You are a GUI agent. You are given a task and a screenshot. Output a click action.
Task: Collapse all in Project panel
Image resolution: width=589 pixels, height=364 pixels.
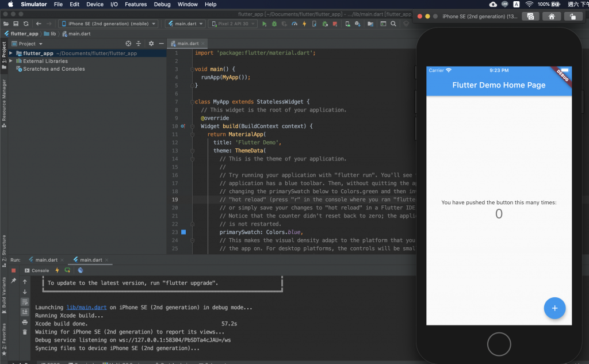pos(139,44)
